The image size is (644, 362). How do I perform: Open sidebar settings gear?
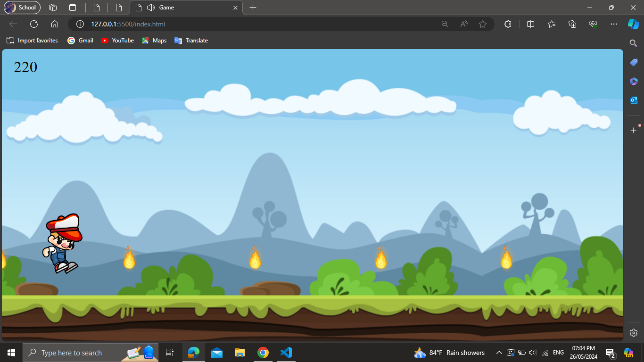(634, 332)
